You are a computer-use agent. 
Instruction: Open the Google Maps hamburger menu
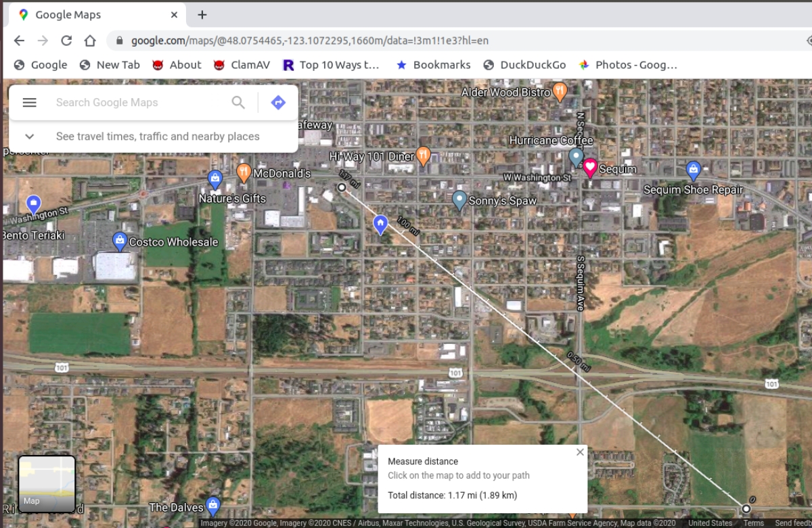click(x=29, y=103)
